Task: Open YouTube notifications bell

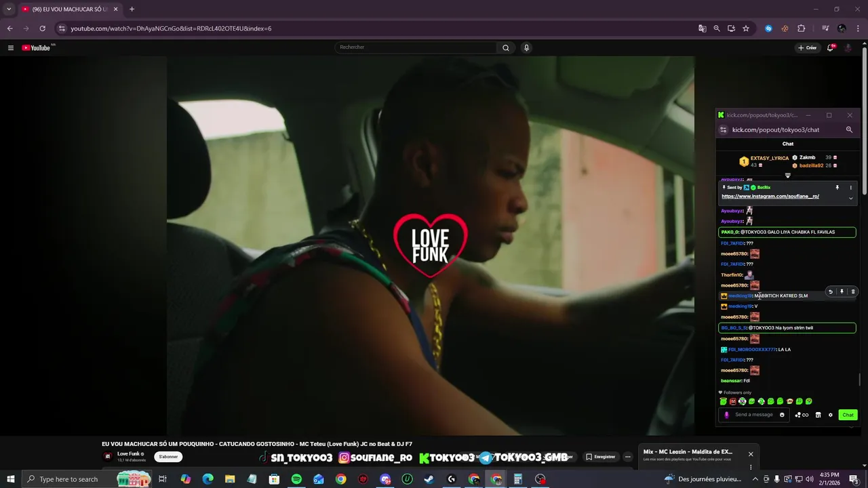Action: point(830,47)
